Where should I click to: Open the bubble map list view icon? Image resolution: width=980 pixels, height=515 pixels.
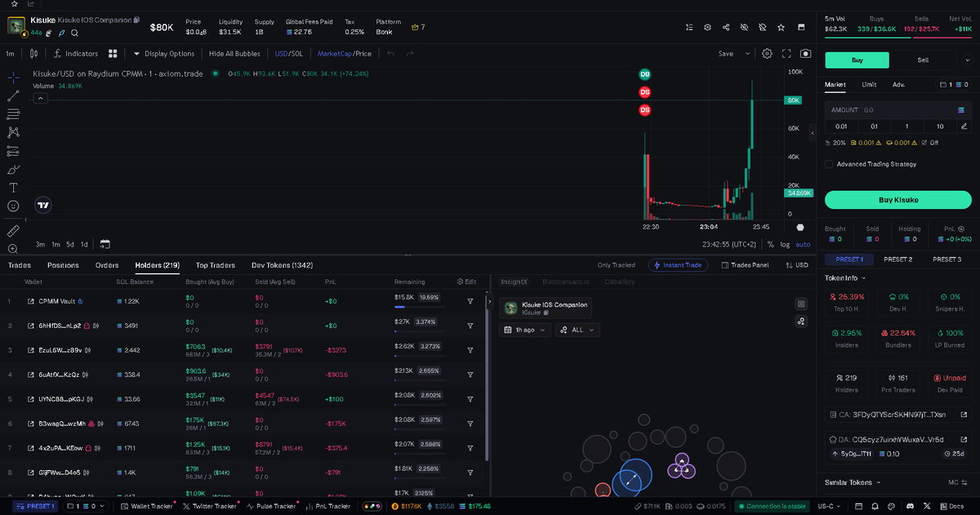pos(801,304)
